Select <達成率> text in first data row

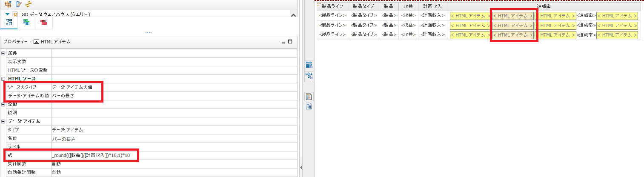(x=586, y=15)
